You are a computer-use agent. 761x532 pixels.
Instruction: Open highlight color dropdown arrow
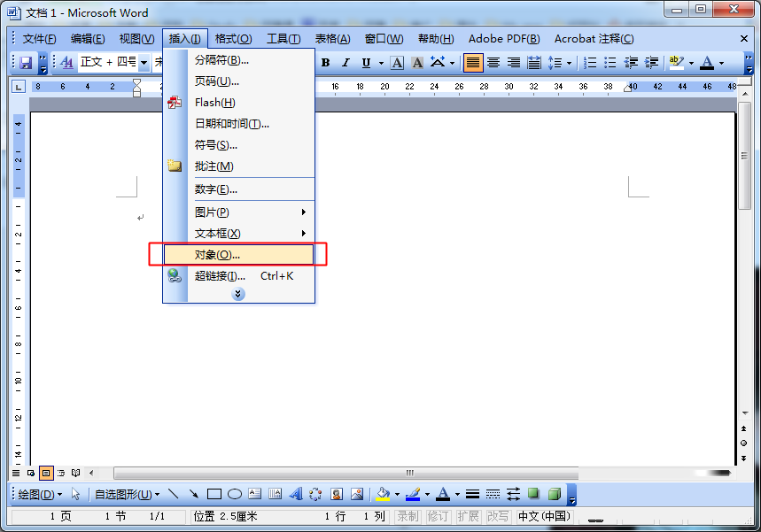(691, 63)
